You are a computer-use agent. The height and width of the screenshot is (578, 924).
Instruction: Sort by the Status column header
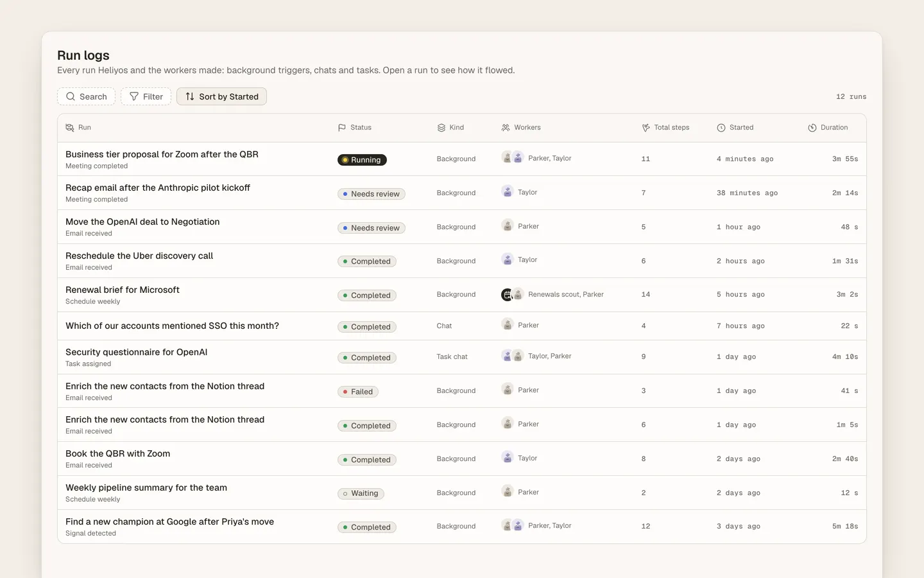tap(355, 128)
